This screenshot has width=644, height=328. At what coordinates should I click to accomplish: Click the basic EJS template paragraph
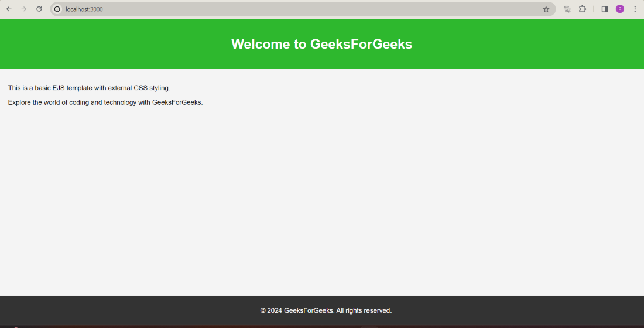tap(89, 88)
